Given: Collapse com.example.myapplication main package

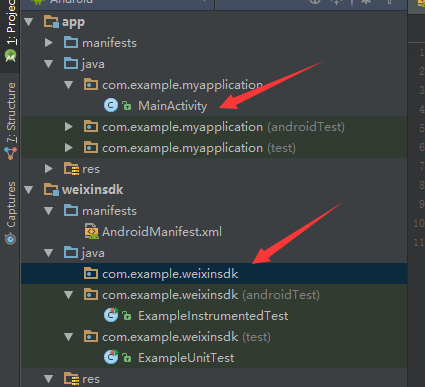Looking at the screenshot, I should 69,85.
